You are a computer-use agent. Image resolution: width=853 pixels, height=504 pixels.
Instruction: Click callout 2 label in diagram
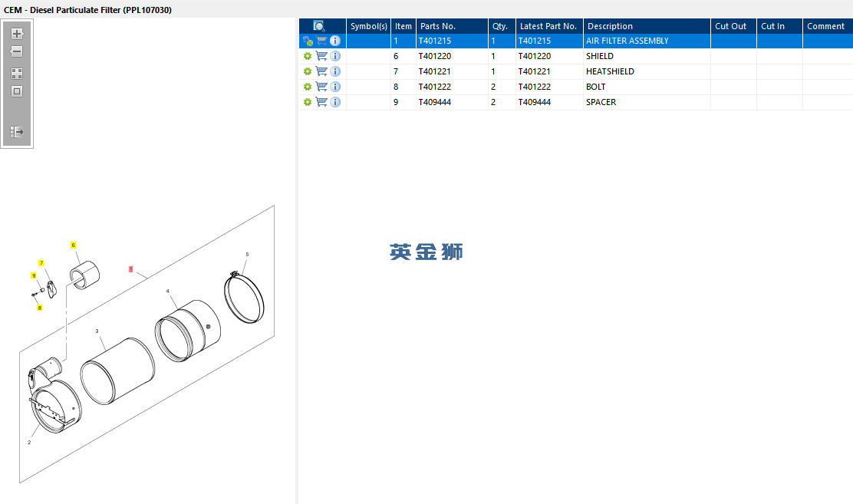[x=29, y=443]
